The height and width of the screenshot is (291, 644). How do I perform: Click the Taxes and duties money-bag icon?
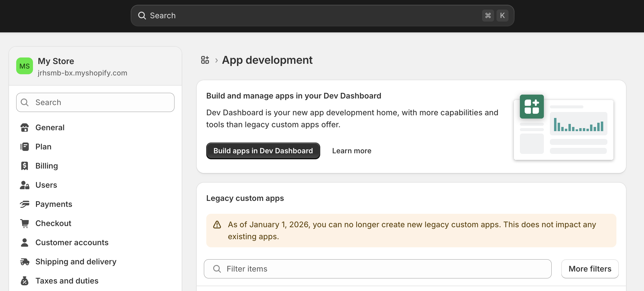click(x=25, y=281)
